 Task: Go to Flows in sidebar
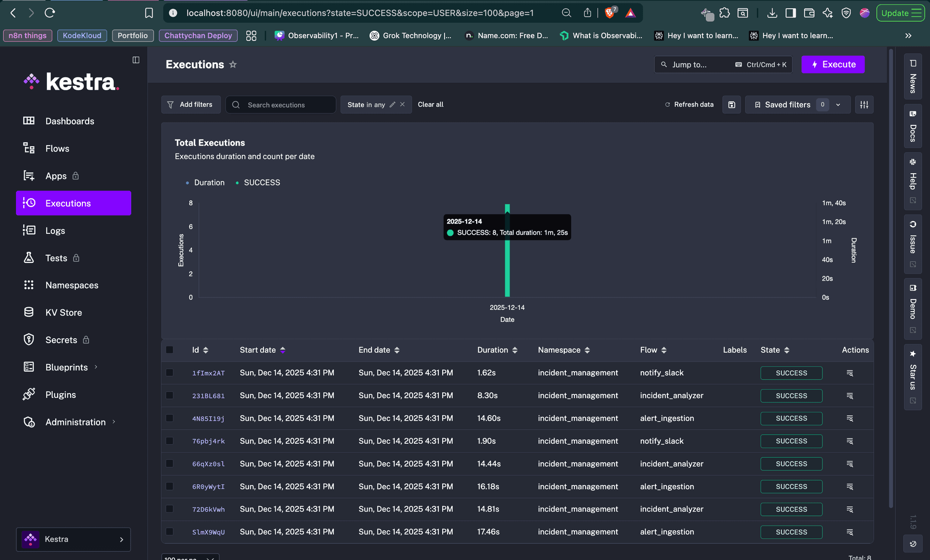coord(57,149)
